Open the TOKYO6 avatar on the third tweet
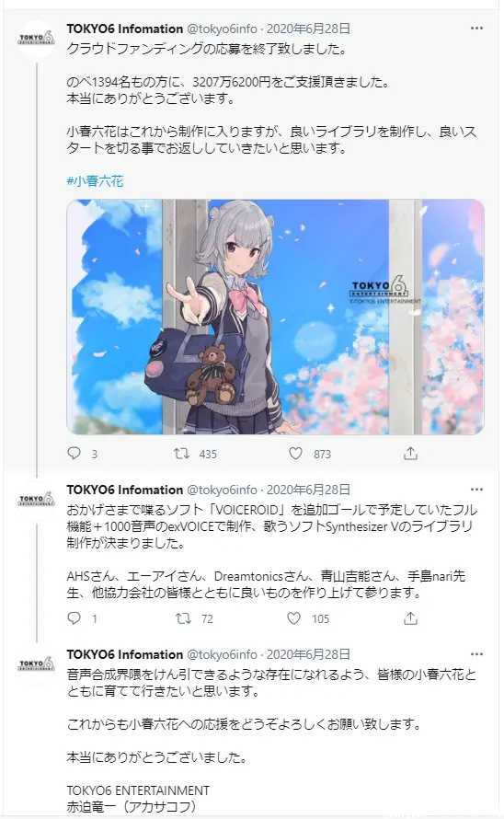Screen dimensions: 504x819 tap(37, 664)
